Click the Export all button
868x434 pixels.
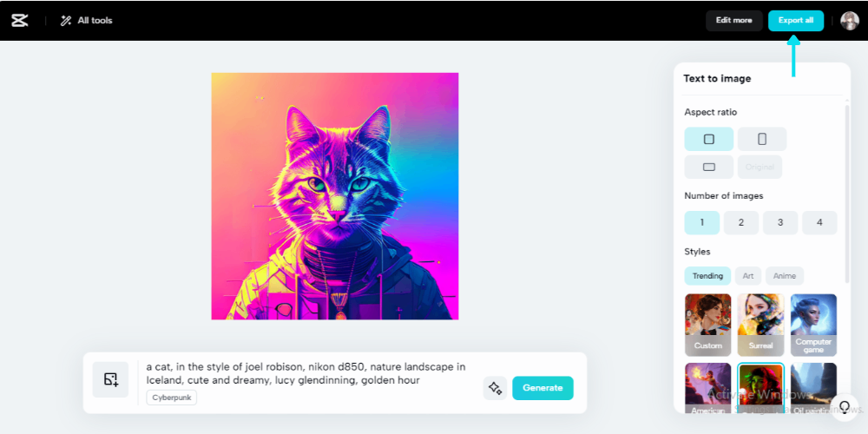pos(795,21)
